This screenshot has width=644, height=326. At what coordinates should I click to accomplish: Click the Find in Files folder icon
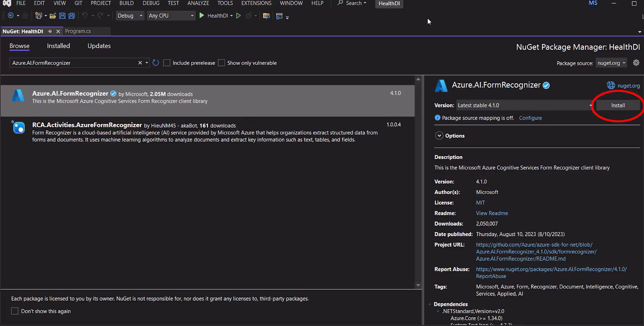(x=266, y=16)
